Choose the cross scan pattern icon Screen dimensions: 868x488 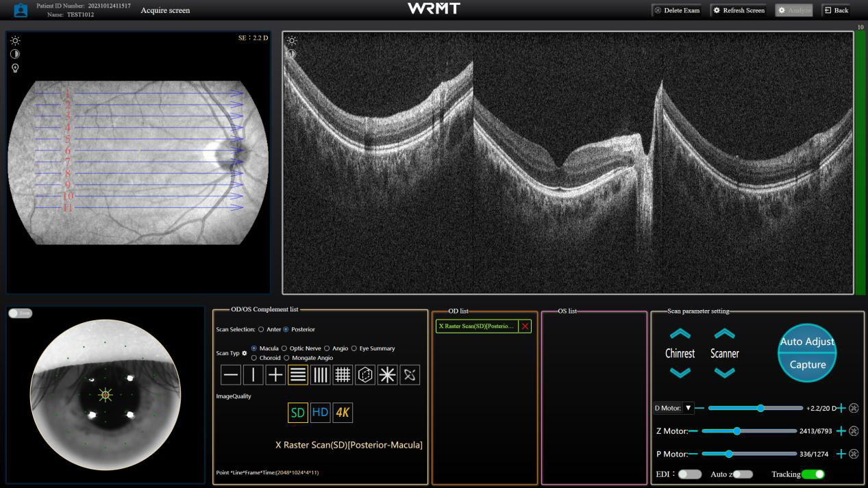[275, 375]
